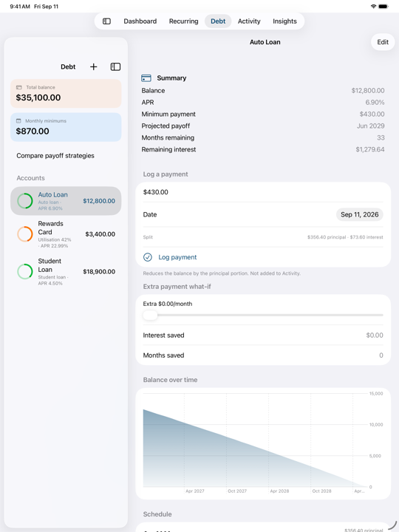Click the Summary credit card icon

pyautogui.click(x=146, y=78)
